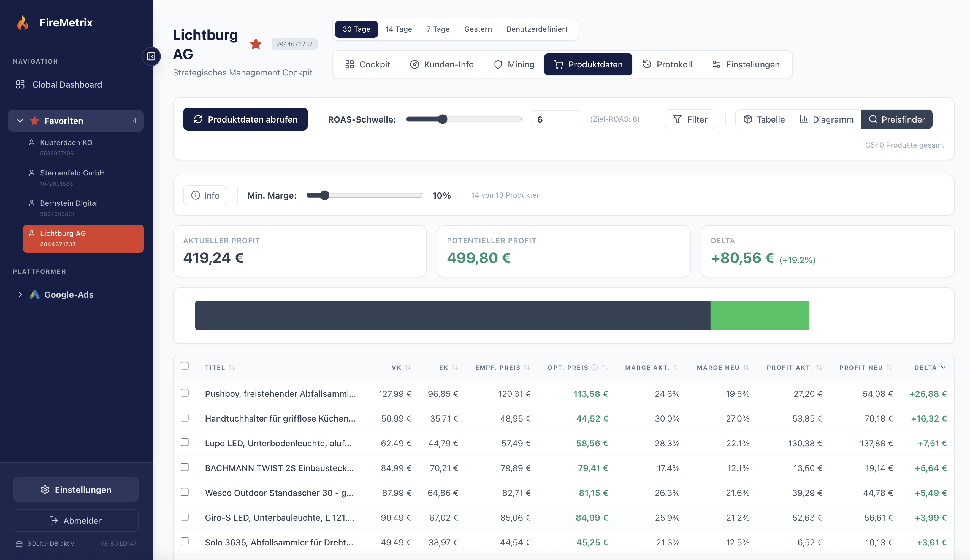Screen dimensions: 970x560
Task: Sort by Titel column arrows icon
Action: click(232, 367)
